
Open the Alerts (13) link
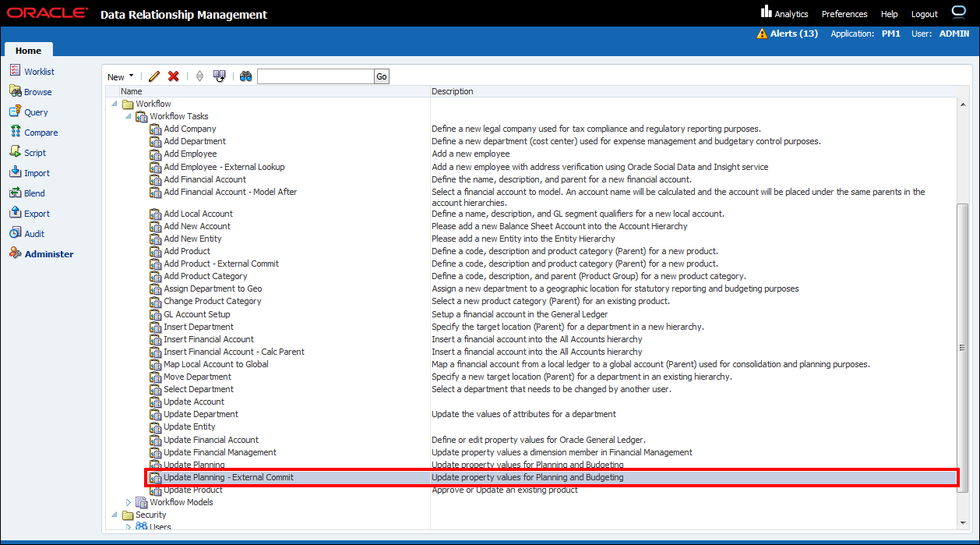tap(794, 34)
